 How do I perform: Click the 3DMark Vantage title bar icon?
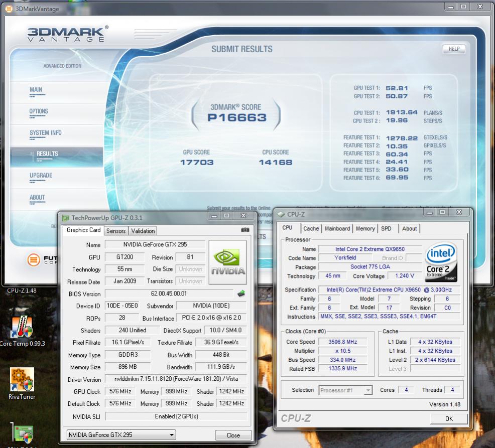coord(10,9)
